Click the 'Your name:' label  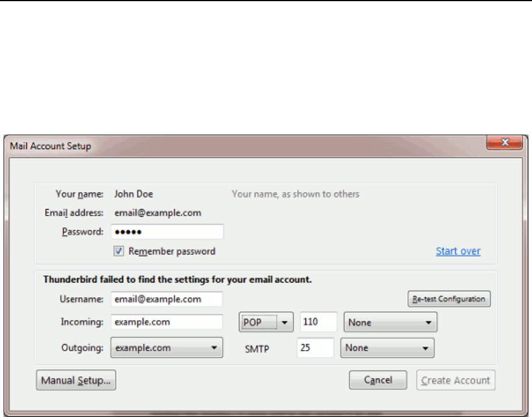pyautogui.click(x=79, y=194)
